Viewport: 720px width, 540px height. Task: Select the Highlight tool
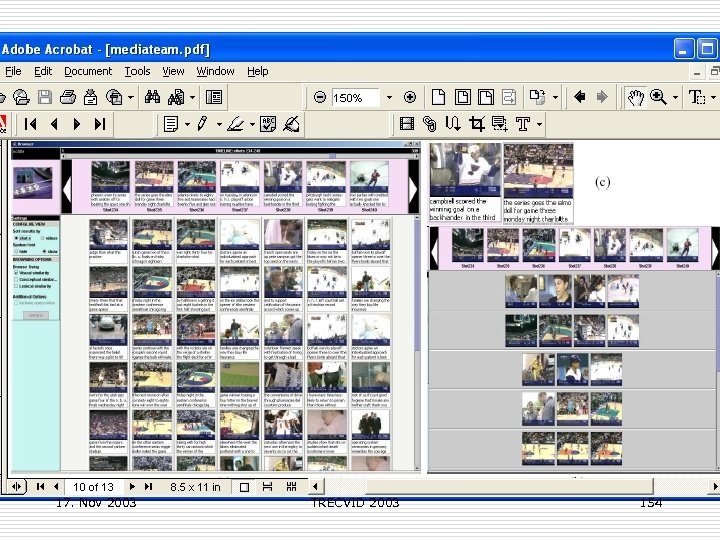pos(236,124)
